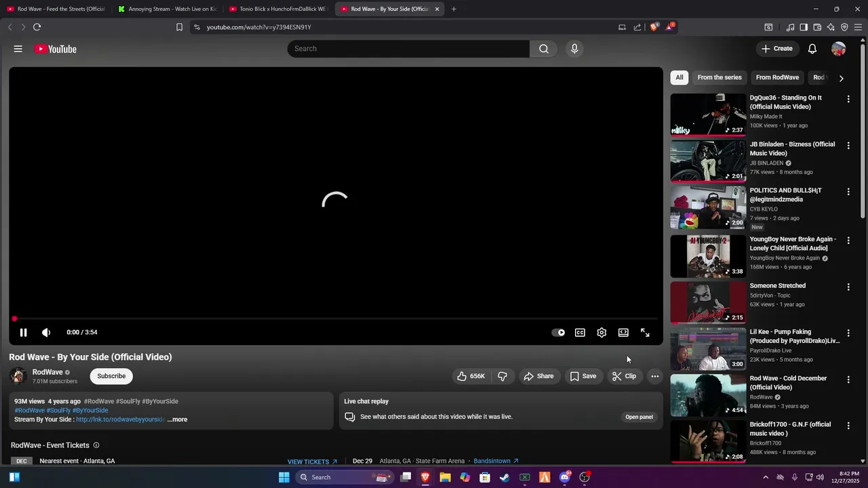
Task: Open options for JB Binladen Bizness
Action: (x=848, y=146)
